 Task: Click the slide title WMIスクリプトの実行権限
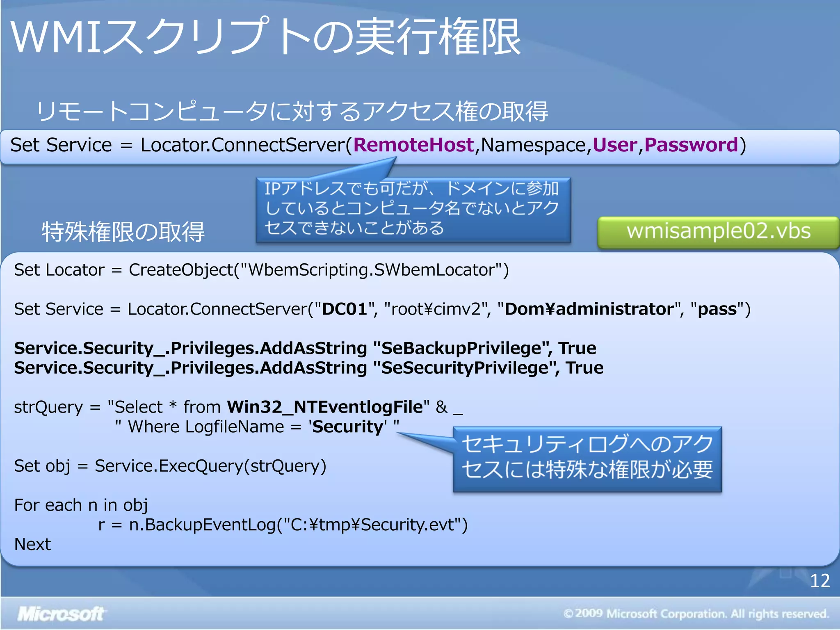point(266,37)
